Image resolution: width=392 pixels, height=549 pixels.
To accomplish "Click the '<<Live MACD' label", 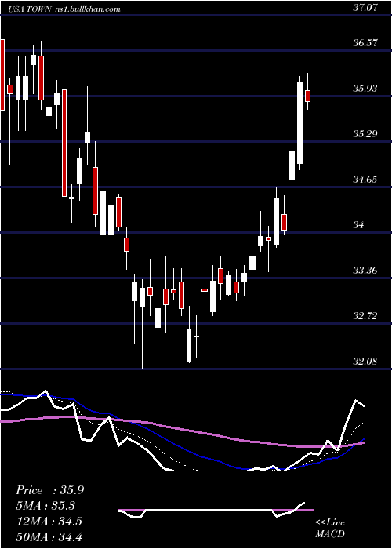I will tap(330, 529).
